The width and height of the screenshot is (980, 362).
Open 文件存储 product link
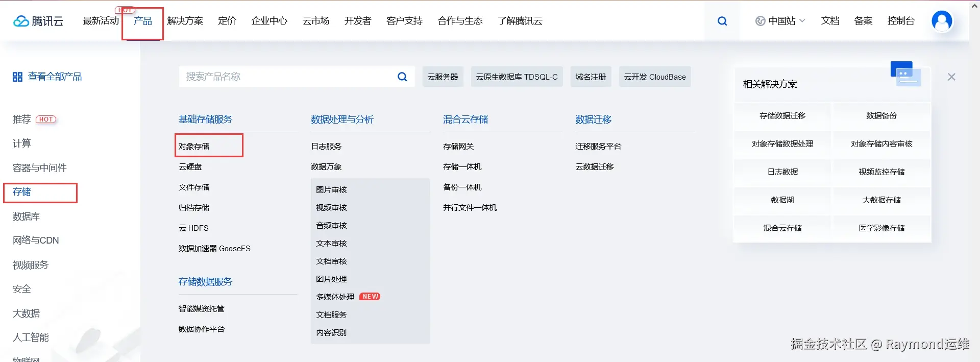[194, 187]
